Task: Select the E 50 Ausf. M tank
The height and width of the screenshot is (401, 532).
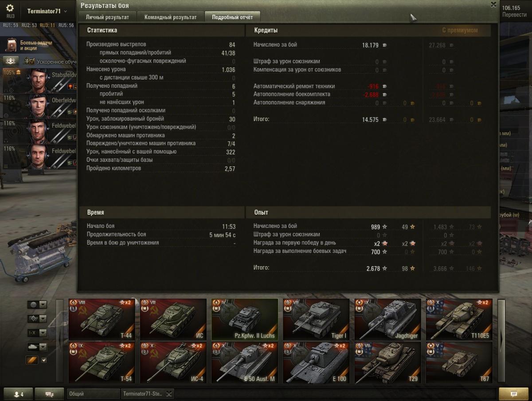Action: point(245,362)
